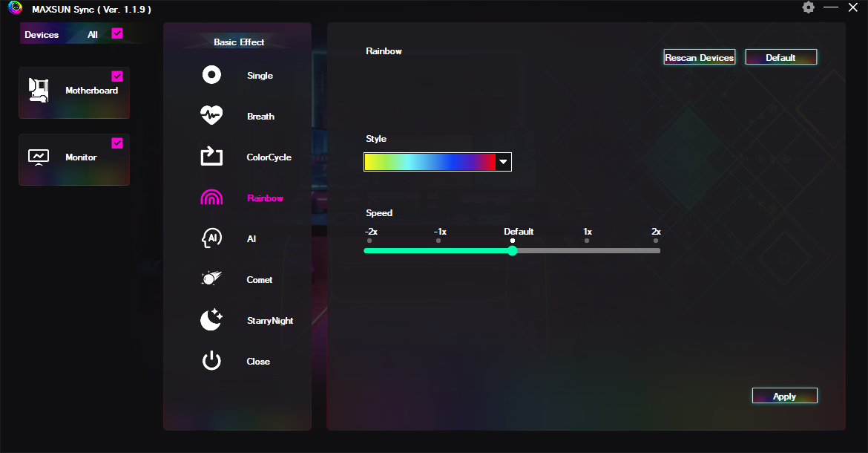
Task: Click the Rescan Devices button
Action: [699, 58]
